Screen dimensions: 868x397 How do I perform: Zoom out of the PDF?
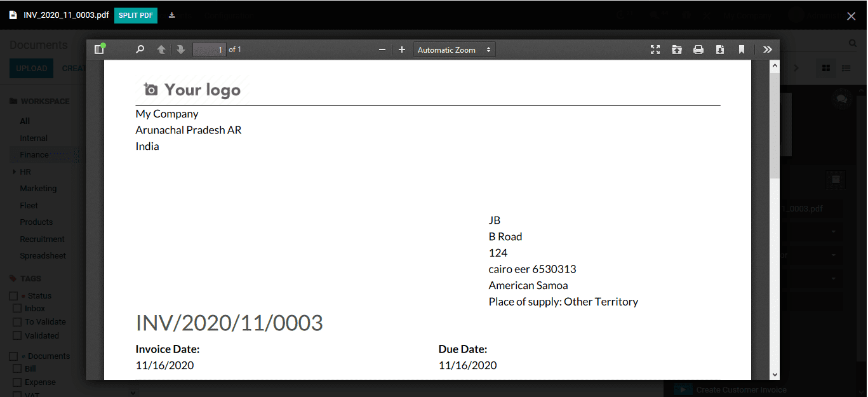click(382, 50)
